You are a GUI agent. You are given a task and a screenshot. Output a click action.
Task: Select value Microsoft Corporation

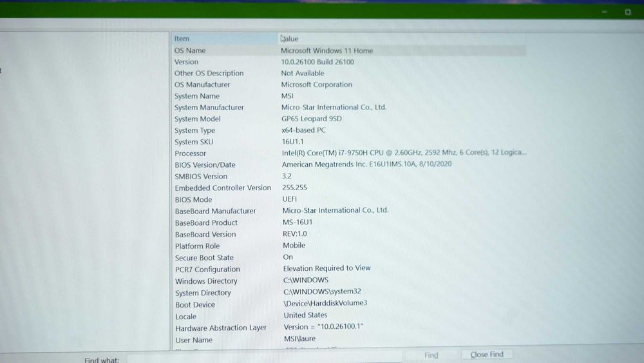317,84
